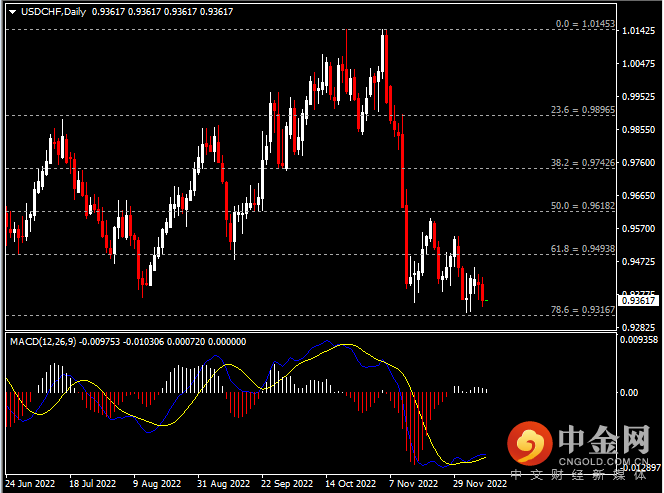
Task: Click the 24 Jun 2022 date label
Action: coord(31,482)
